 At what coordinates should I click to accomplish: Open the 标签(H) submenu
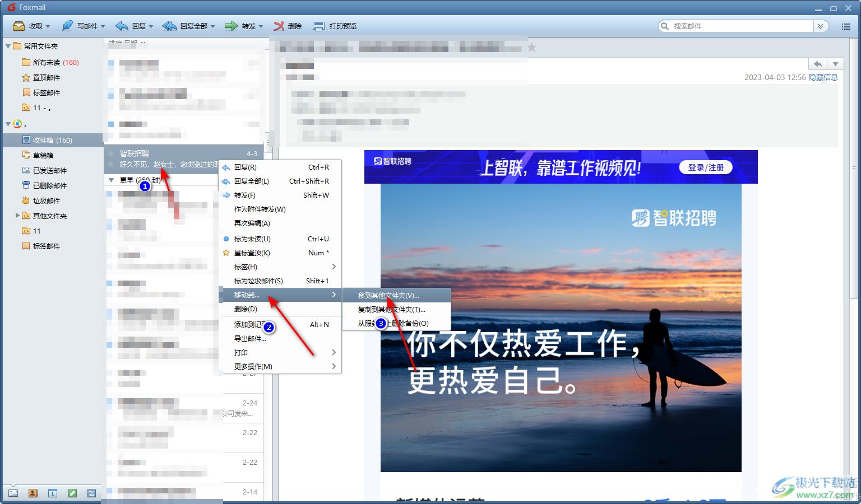(280, 267)
